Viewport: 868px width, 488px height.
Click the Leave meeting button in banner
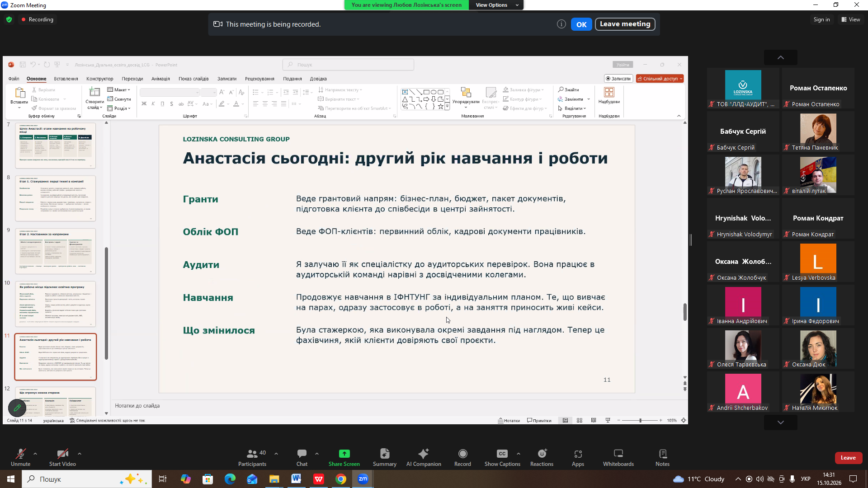click(x=625, y=24)
